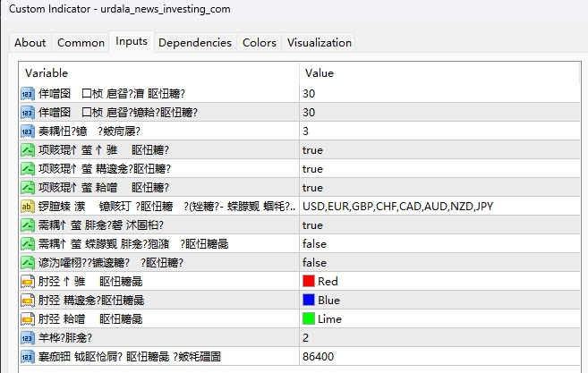
Task: Select the Lime color name text
Action: 329,319
